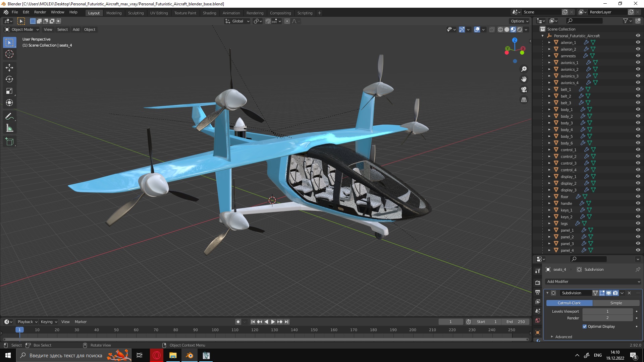
Task: Select the Scale tool
Action: (x=9, y=91)
